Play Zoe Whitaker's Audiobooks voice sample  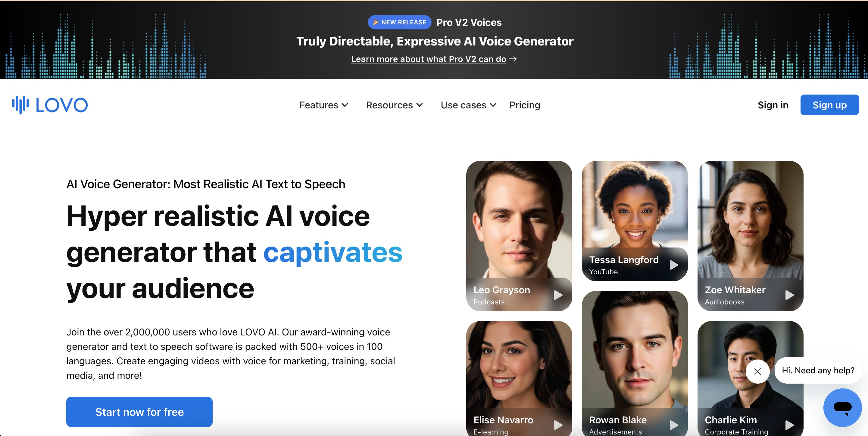(x=789, y=295)
